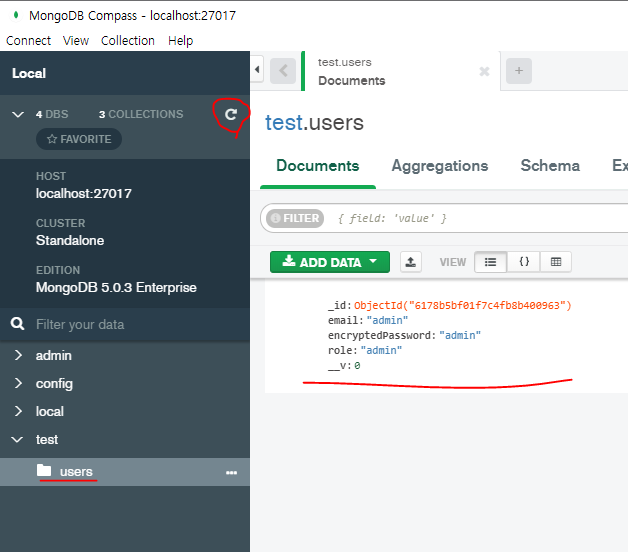Viewport: 628px width, 552px height.
Task: Refresh the databases list in the sidebar
Action: point(231,115)
